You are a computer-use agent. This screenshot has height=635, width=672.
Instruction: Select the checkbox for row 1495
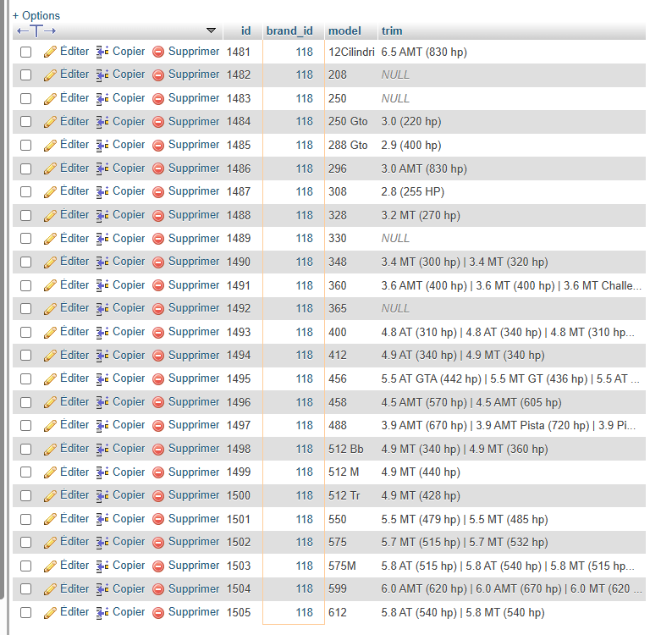click(26, 378)
